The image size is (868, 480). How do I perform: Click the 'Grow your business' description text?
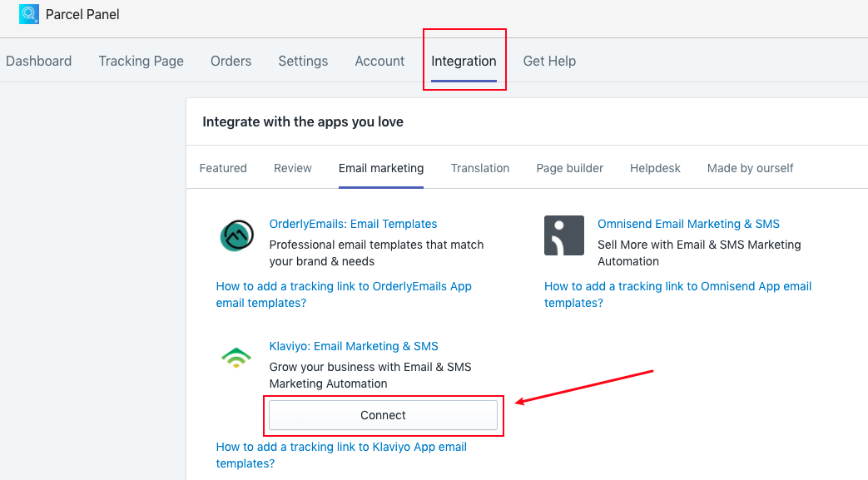point(370,375)
